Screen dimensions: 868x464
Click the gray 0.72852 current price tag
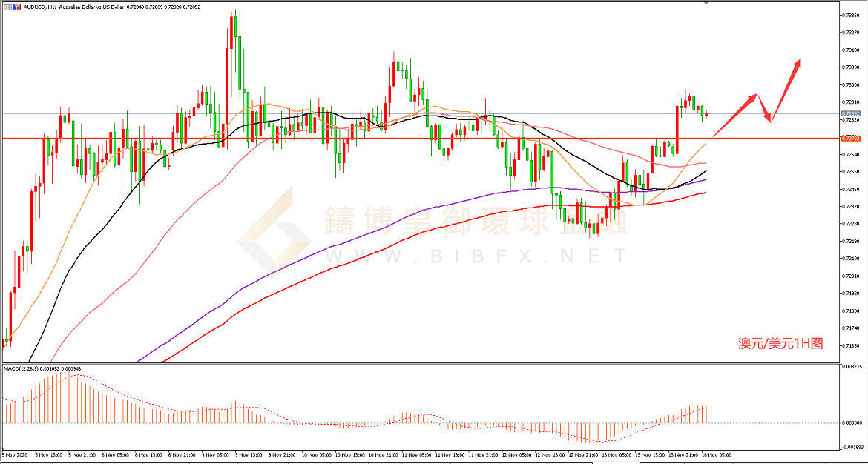coord(850,114)
